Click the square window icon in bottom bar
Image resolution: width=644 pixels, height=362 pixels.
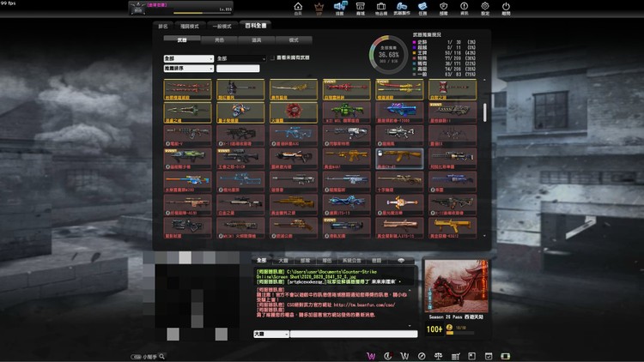(x=471, y=356)
